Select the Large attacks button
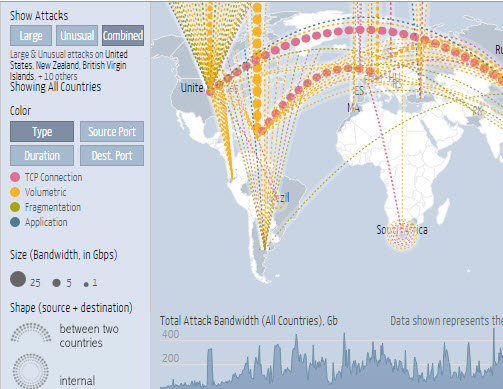Viewport: 503px width, 389px height. 31,36
